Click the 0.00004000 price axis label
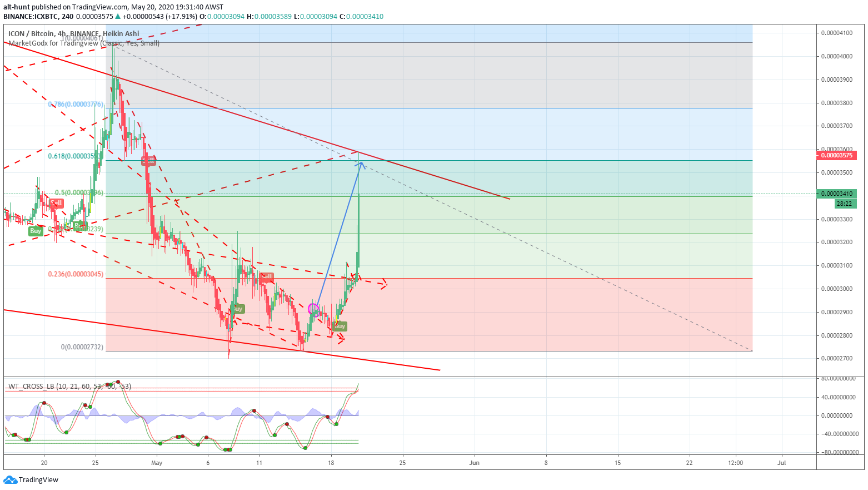This screenshot has width=868, height=490. point(837,56)
